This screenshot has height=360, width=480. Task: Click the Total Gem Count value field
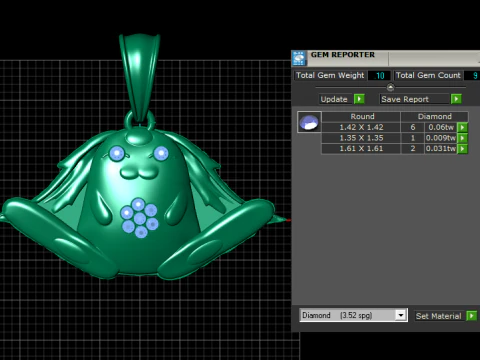pos(472,76)
